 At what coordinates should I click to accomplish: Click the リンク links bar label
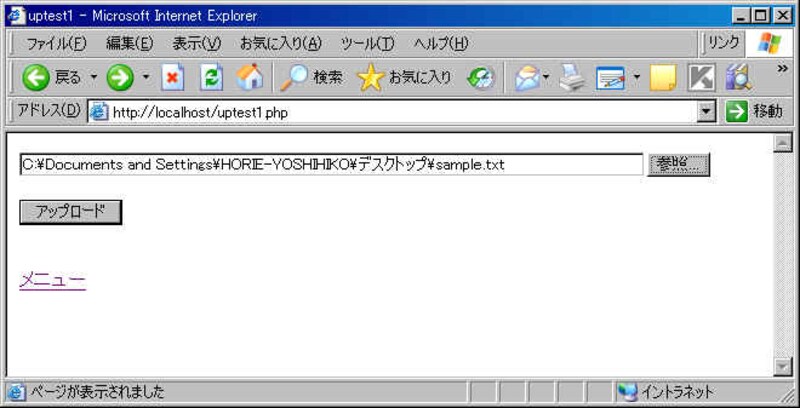724,43
